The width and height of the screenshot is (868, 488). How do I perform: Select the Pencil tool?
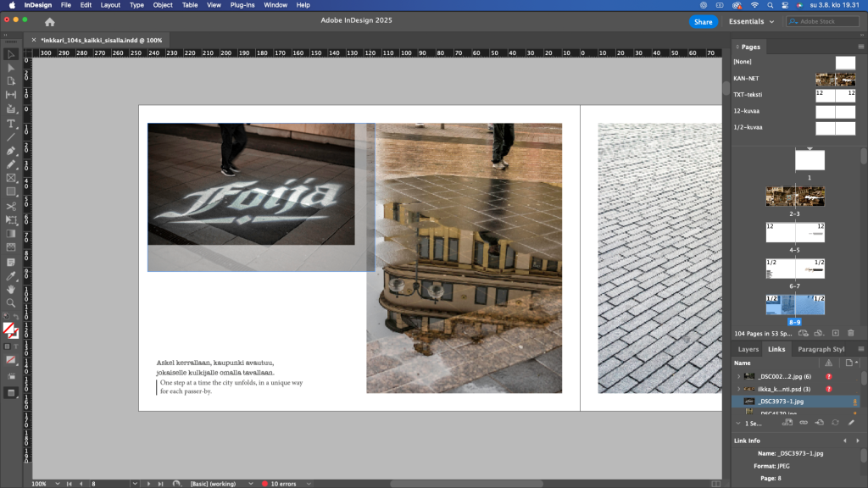[x=11, y=164]
